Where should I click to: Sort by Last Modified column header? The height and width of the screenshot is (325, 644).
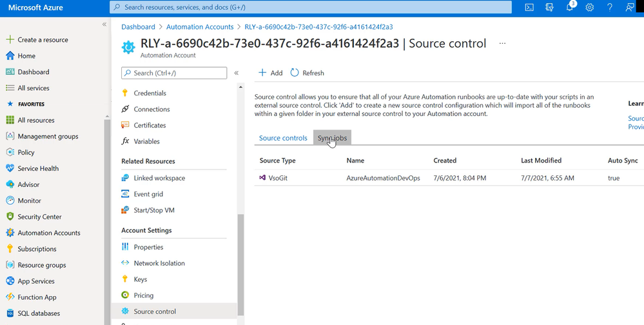pos(541,160)
